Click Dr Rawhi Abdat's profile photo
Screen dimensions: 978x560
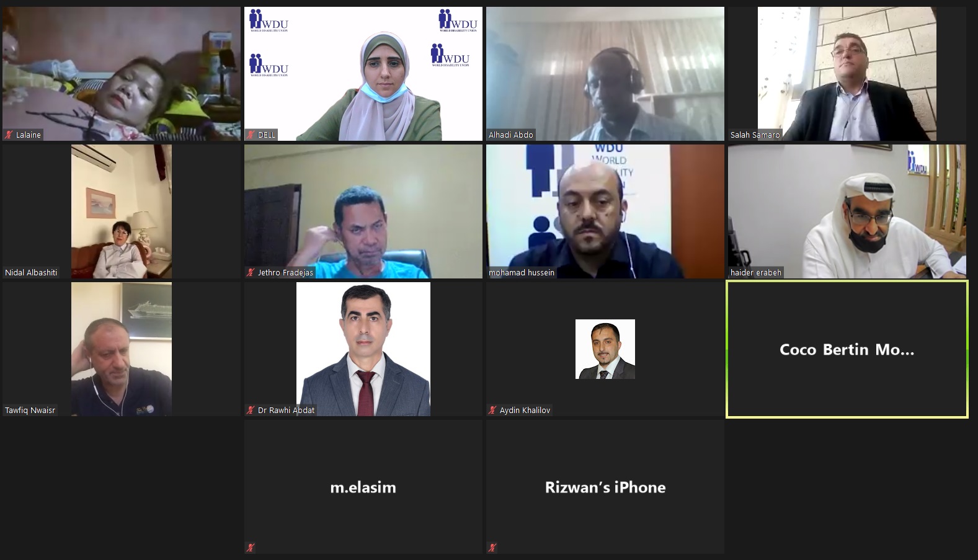click(x=363, y=349)
